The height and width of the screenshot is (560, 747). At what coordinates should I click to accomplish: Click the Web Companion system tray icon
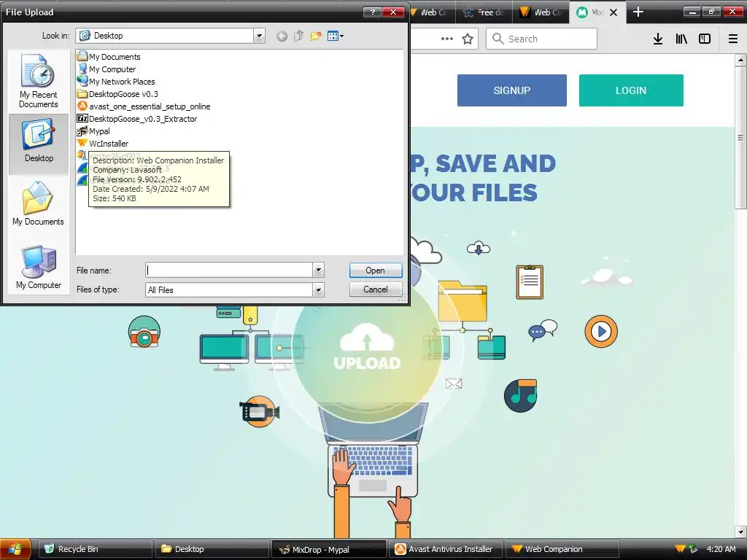680,549
